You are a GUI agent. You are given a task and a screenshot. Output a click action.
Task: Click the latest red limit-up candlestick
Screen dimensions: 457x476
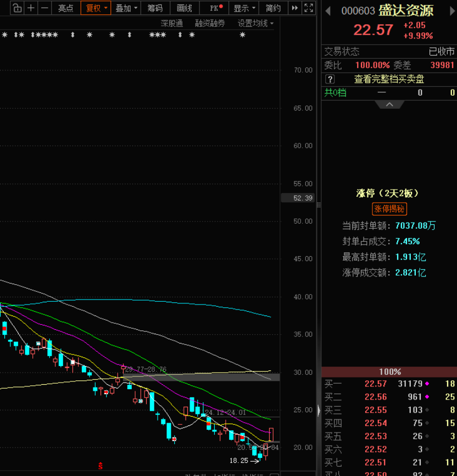pyautogui.click(x=271, y=434)
